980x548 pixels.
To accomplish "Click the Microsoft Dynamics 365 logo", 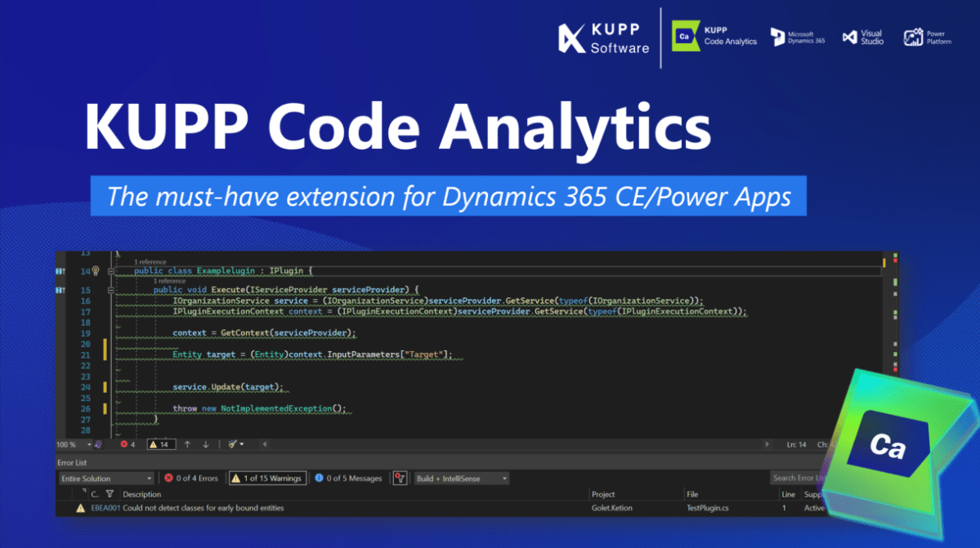I will [x=798, y=38].
